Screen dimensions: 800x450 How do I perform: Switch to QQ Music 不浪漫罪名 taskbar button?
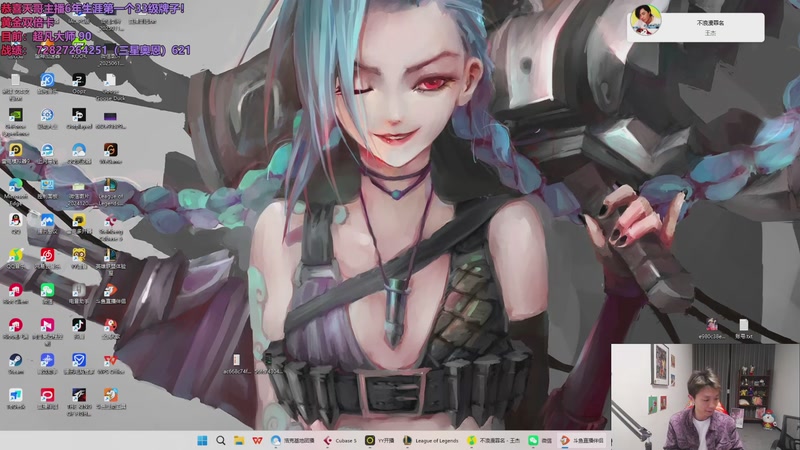(494, 440)
